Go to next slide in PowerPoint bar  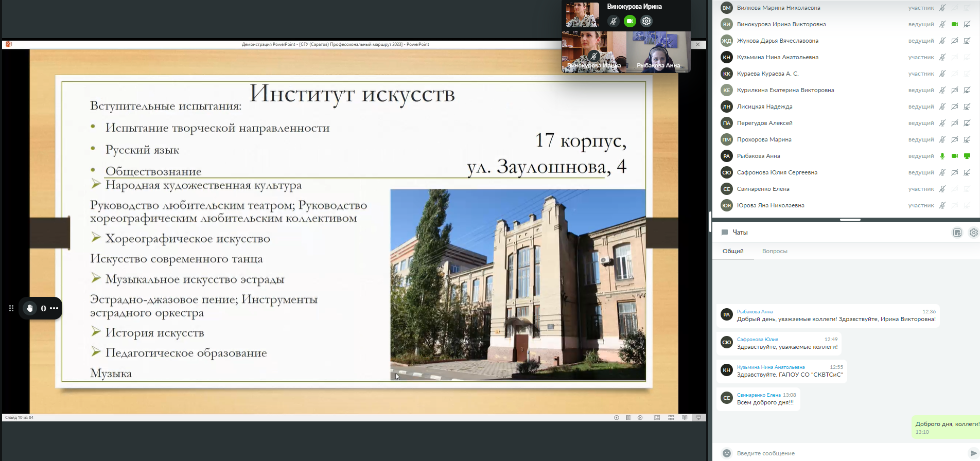(640, 418)
